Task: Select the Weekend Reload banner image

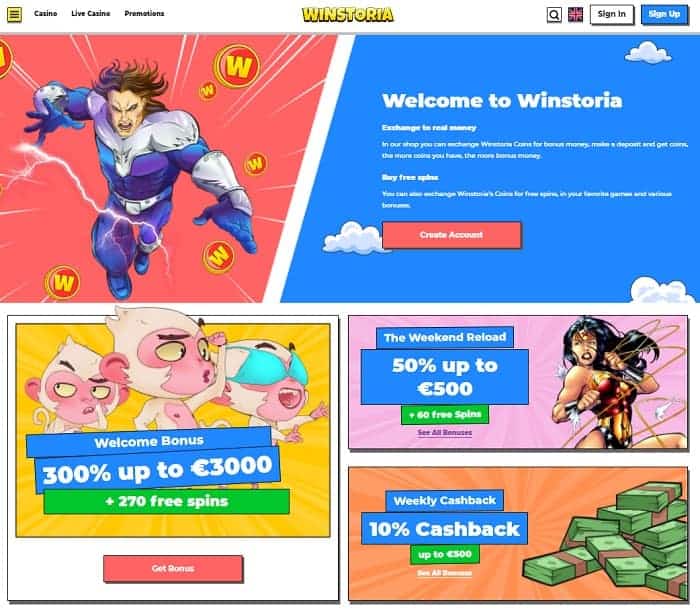Action: [518, 382]
